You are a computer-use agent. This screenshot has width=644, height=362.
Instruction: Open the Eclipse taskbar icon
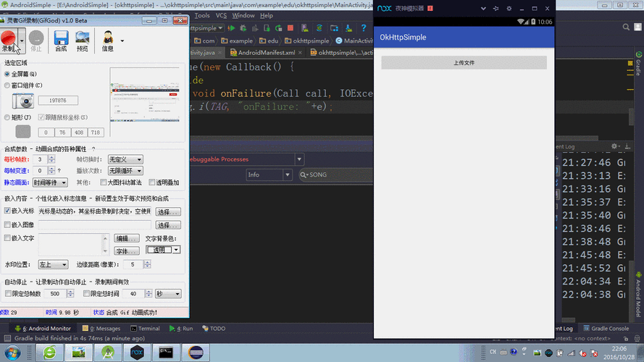(196, 353)
